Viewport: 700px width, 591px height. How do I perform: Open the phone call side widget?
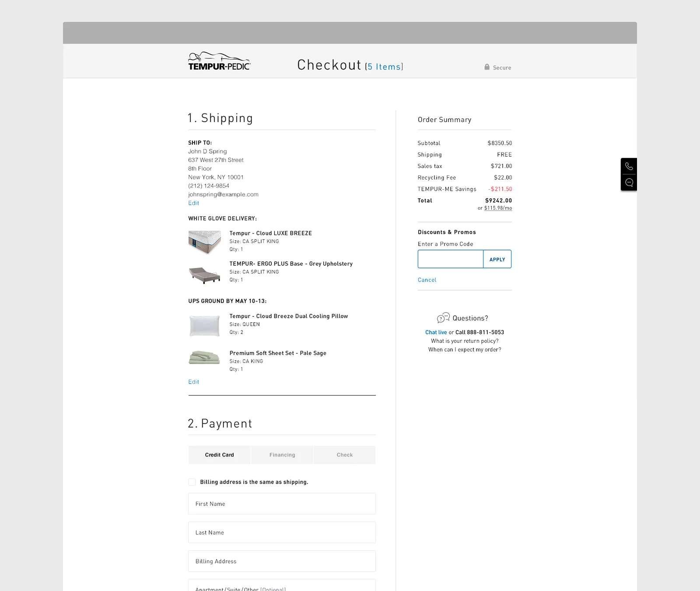click(629, 166)
